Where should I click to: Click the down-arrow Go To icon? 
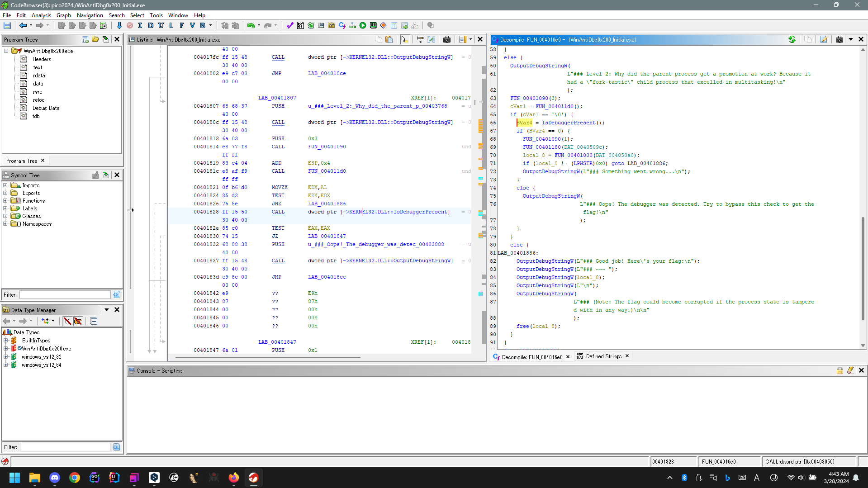(x=119, y=25)
